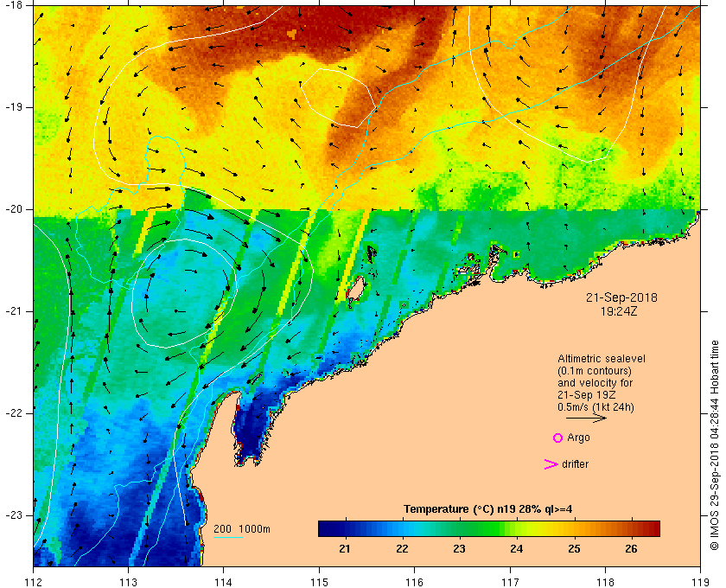Click the colorbar tick label '24'
Viewport: 726px width, 588px height.
[x=517, y=549]
